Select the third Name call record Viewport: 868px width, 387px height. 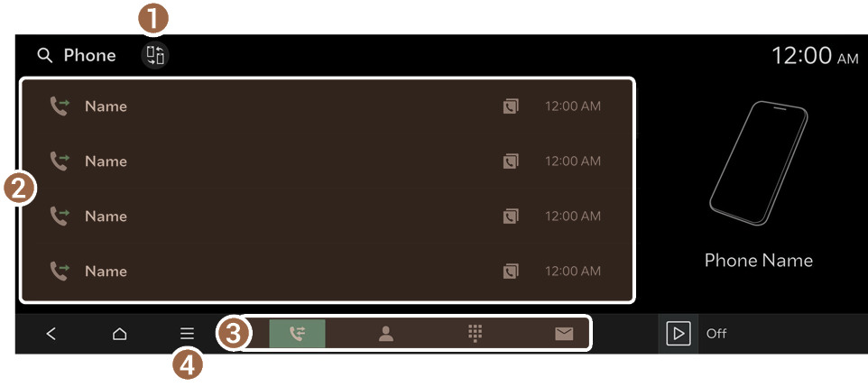pyautogui.click(x=328, y=216)
